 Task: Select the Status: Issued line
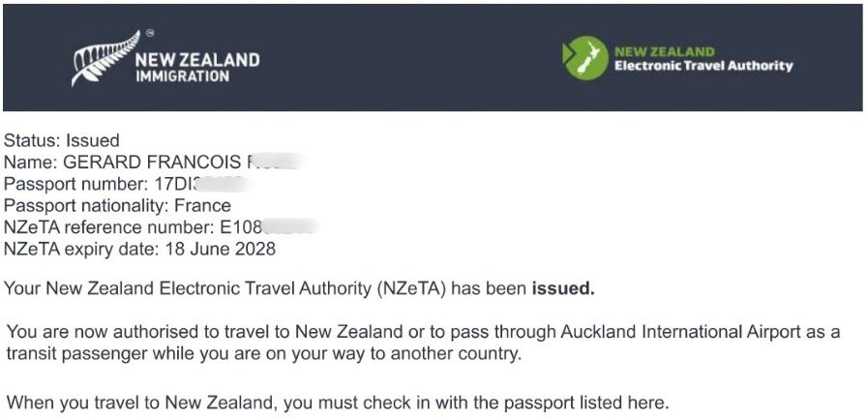61,140
